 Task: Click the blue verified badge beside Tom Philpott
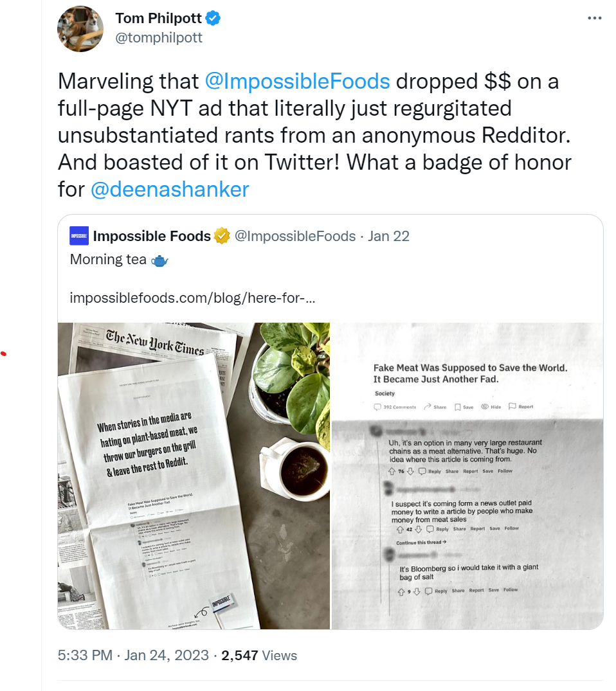tap(213, 18)
